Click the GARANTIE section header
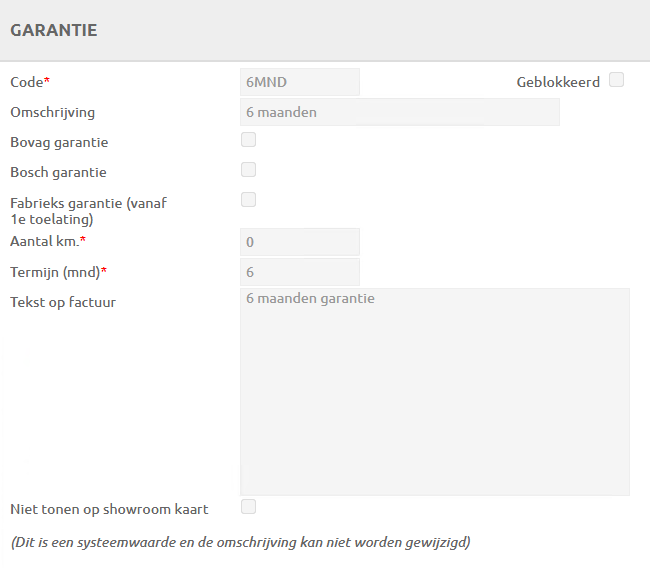Image resolution: width=650 pixels, height=568 pixels. pos(54,31)
